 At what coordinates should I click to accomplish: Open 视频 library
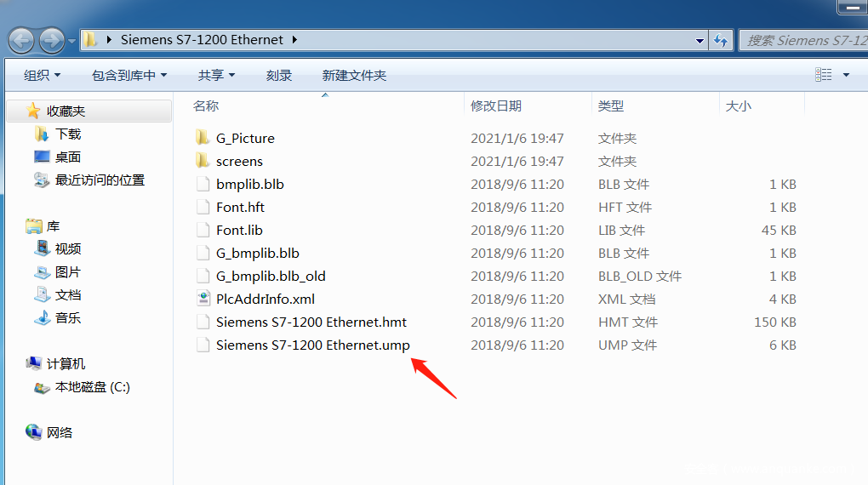tap(68, 249)
